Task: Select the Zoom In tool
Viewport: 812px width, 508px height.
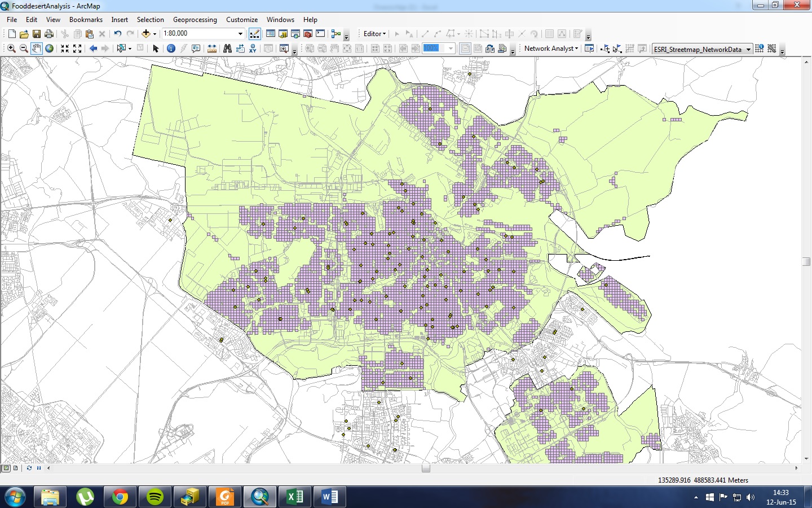Action: pos(11,49)
